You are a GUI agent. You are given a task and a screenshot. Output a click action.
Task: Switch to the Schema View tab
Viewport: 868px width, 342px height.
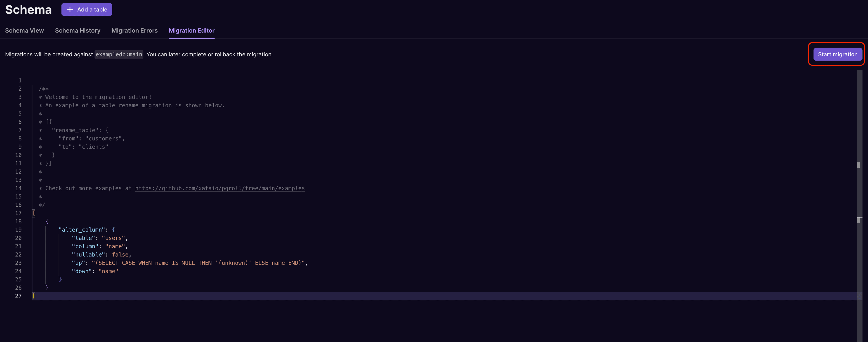(24, 30)
